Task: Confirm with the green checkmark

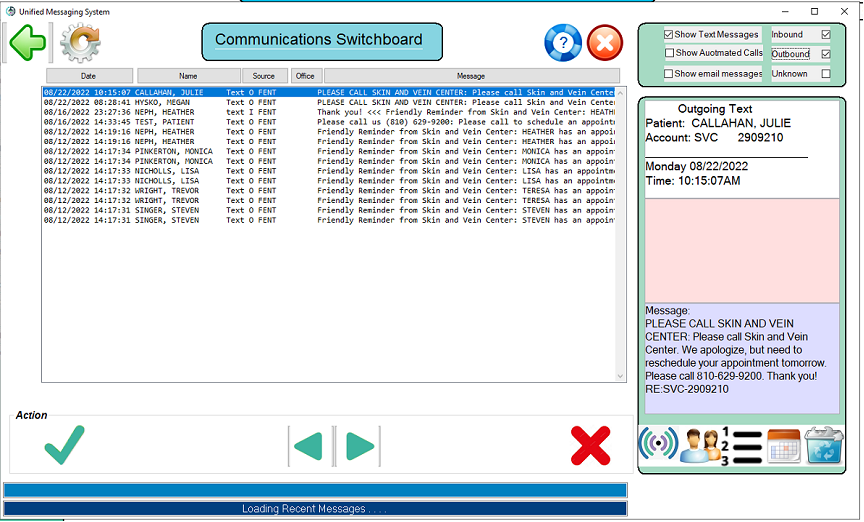Action: point(64,445)
